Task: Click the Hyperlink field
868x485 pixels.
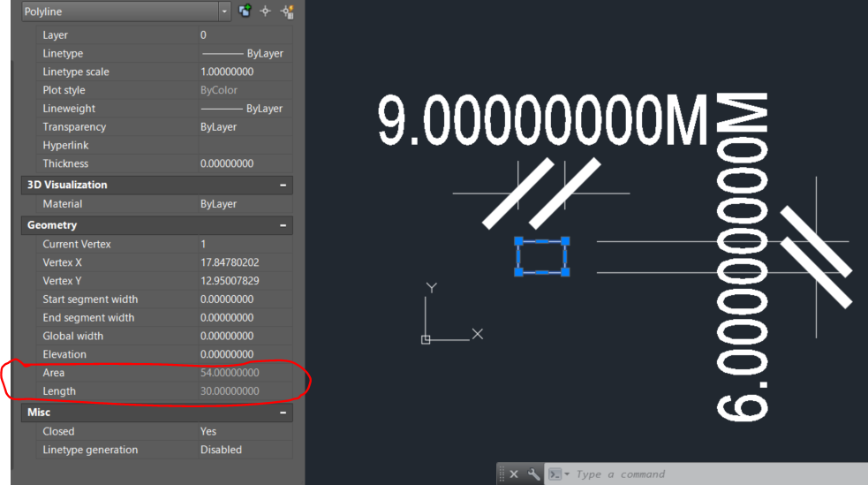Action: coord(245,145)
